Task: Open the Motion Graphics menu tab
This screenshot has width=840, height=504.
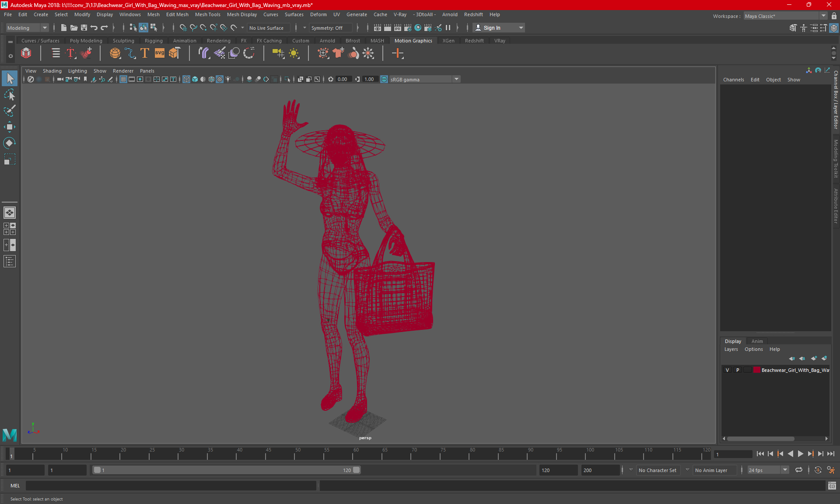Action: (413, 40)
